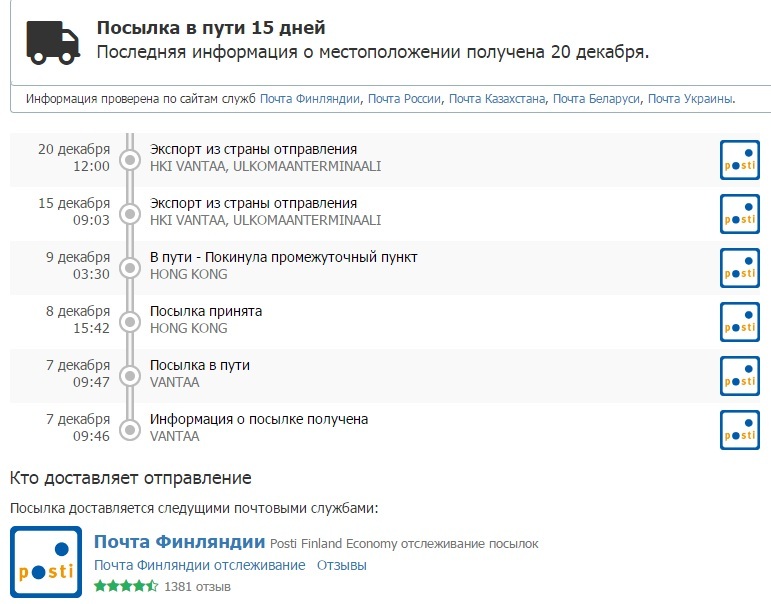Click the Posti icon for 09:46 entry
The width and height of the screenshot is (771, 604).
coord(740,430)
